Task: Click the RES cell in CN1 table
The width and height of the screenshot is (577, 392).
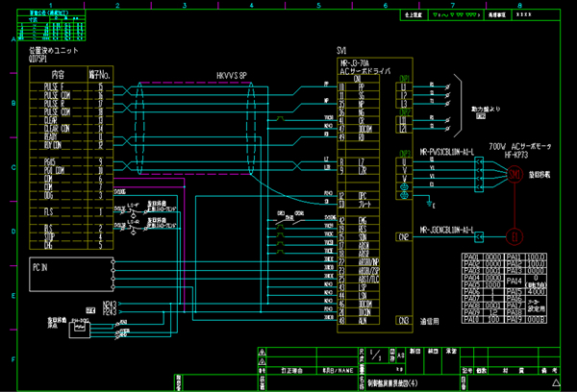Action: [x=363, y=229]
